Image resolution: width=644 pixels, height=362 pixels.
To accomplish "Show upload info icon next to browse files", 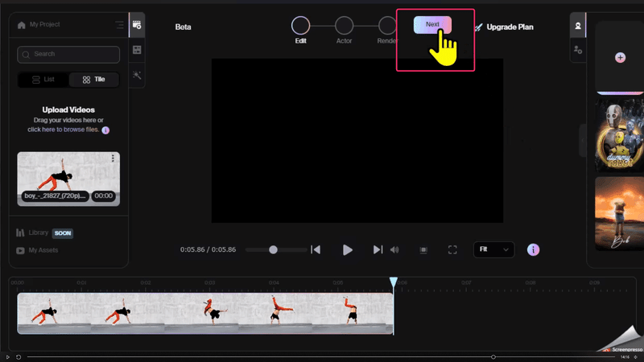I will pos(105,130).
